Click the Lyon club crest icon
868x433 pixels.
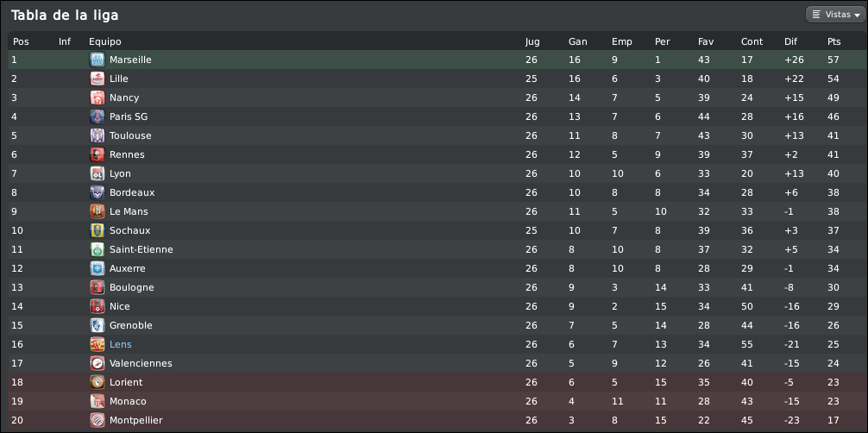[x=97, y=173]
